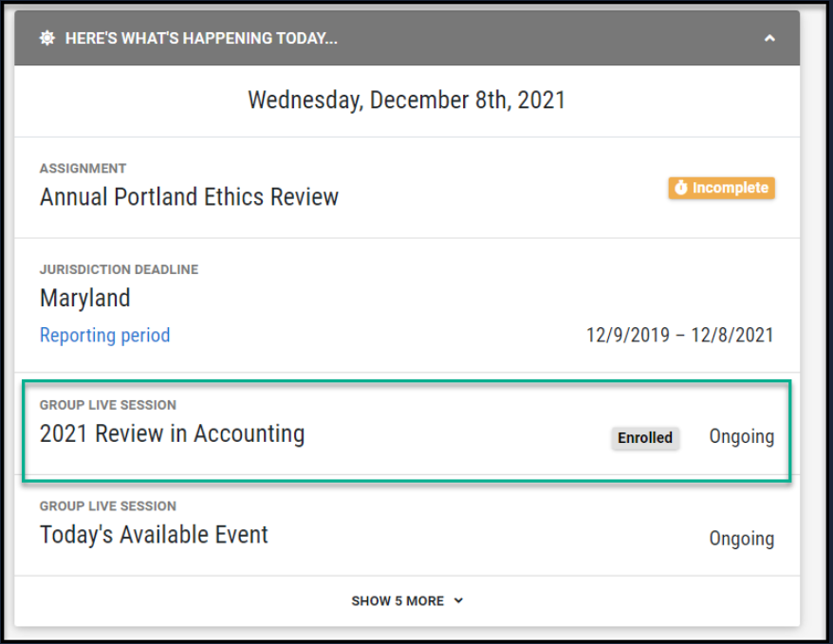Open the Incomplete status badge

click(x=721, y=188)
